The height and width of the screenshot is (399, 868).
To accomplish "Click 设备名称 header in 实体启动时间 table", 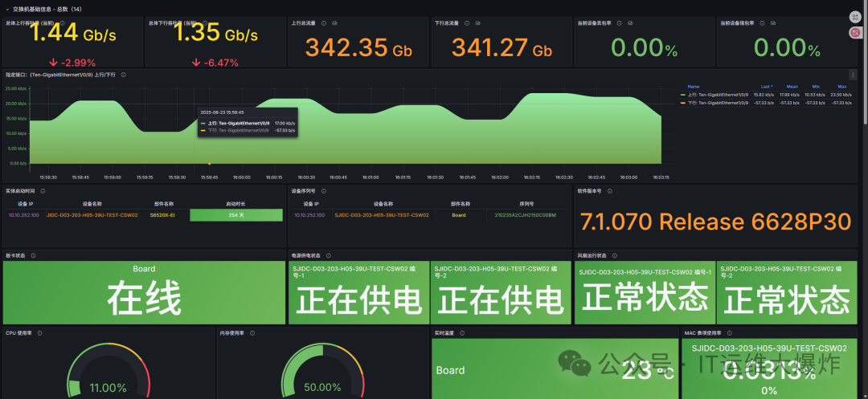I will click(92, 204).
